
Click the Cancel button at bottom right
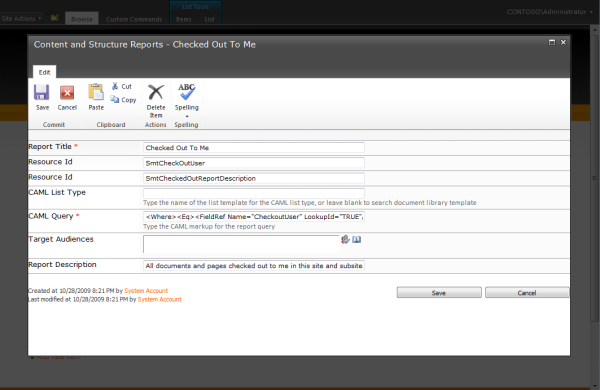tap(527, 293)
